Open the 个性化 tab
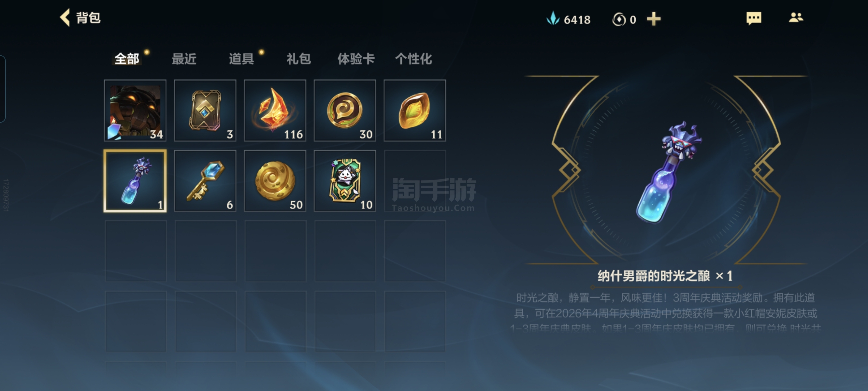The width and height of the screenshot is (868, 391). [x=413, y=59]
